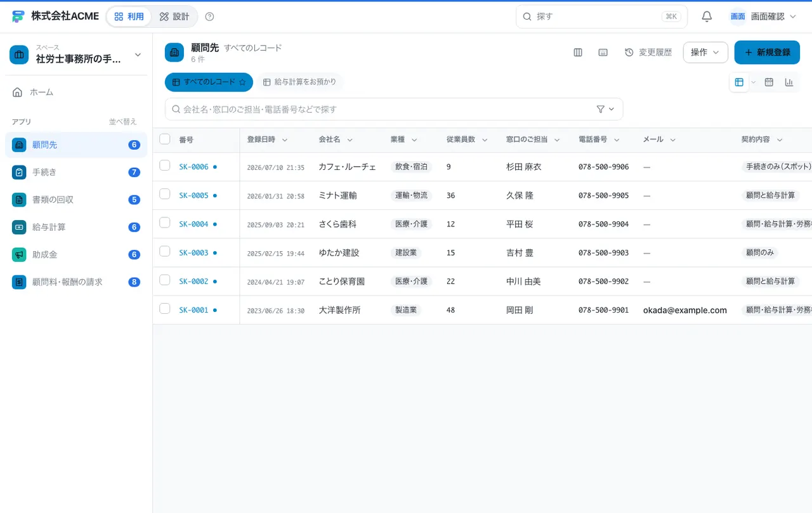Click the column layout icon beside 変更履歴

point(578,53)
